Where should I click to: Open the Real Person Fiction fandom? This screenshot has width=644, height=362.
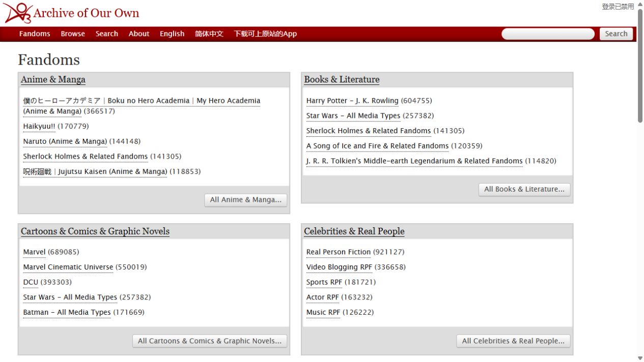pos(339,252)
